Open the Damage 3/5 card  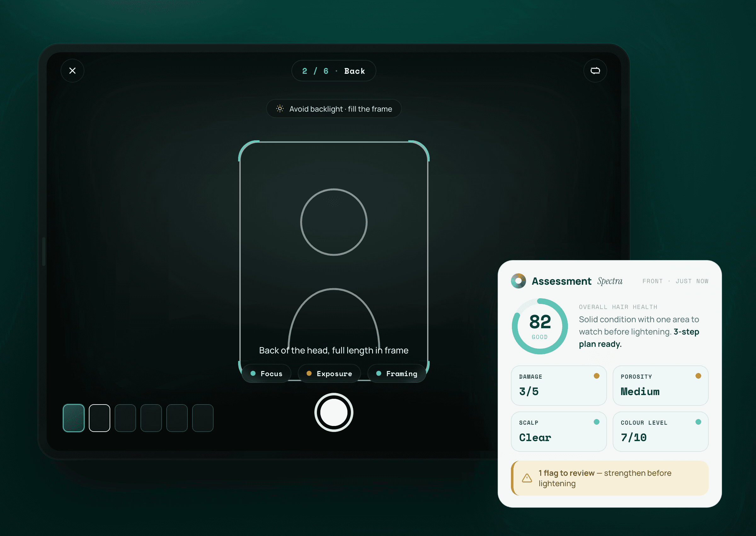click(x=558, y=385)
